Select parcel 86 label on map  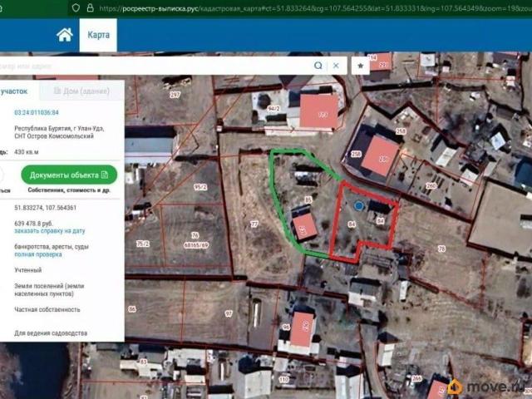(x=132, y=309)
